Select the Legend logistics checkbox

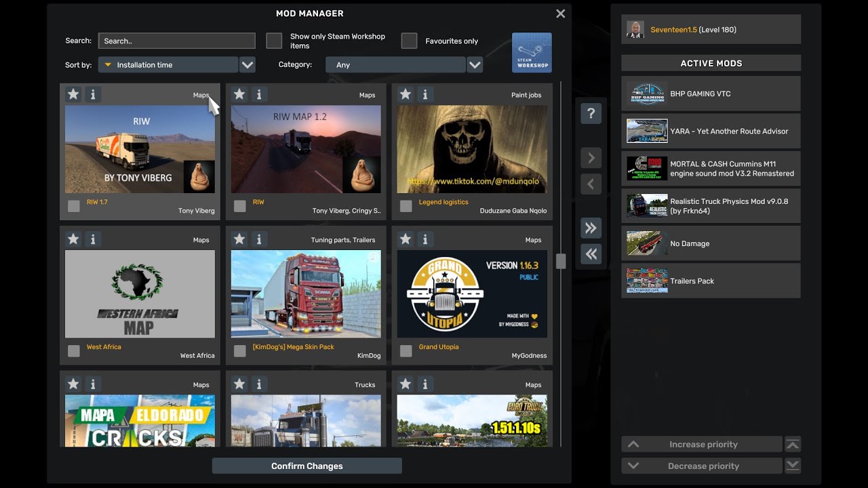point(406,206)
